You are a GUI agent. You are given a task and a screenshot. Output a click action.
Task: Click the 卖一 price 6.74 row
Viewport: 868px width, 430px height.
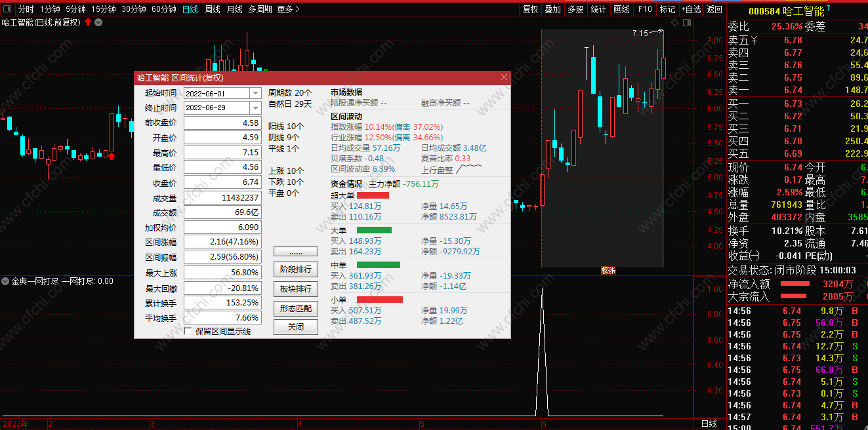coord(797,90)
